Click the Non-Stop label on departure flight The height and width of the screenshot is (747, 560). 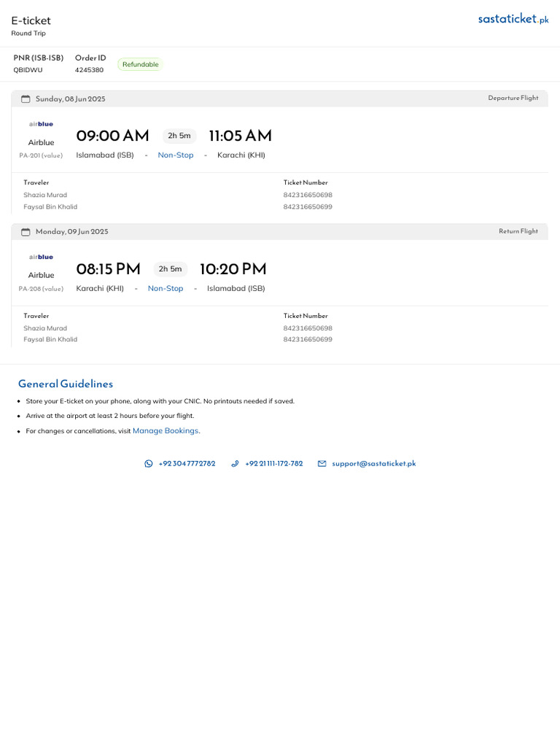(x=176, y=155)
